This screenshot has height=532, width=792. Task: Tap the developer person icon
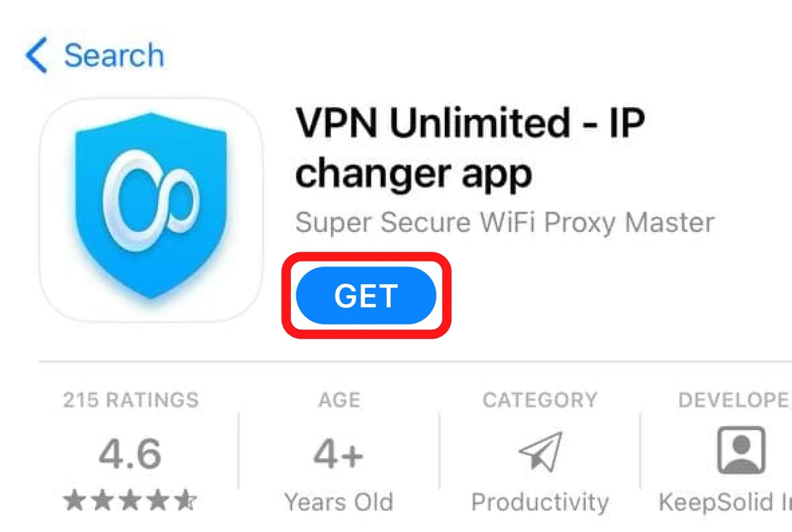tap(741, 450)
